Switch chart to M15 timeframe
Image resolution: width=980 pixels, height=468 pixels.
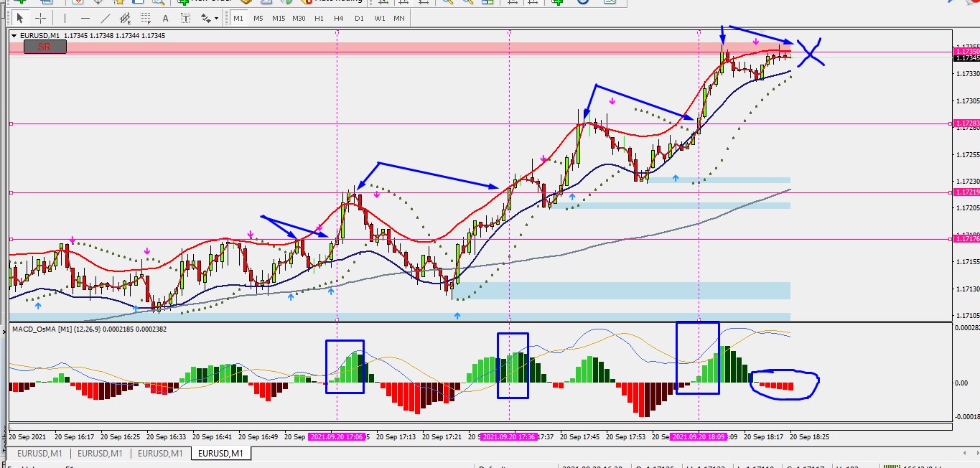pos(278,18)
